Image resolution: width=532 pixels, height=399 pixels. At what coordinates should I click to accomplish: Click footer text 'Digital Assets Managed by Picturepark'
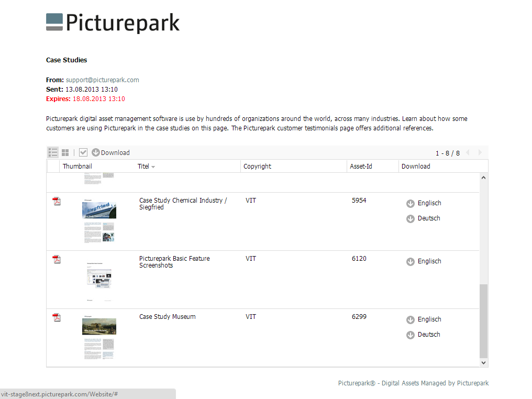coord(435,383)
